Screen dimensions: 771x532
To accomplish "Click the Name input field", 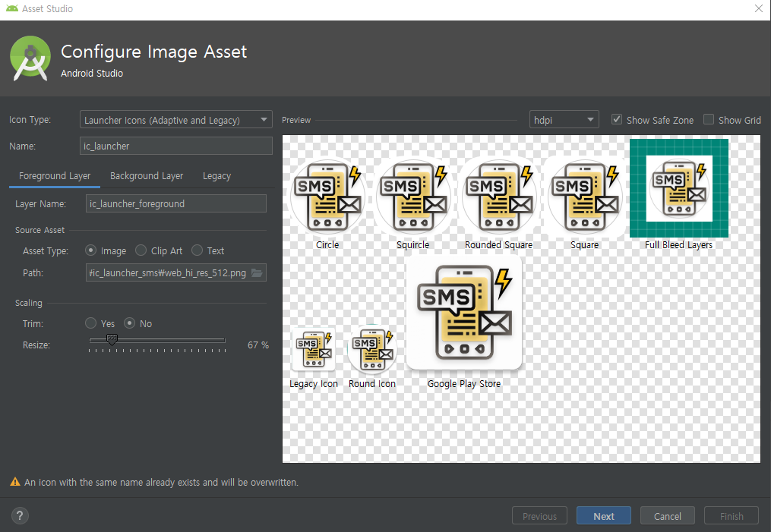I will point(176,146).
